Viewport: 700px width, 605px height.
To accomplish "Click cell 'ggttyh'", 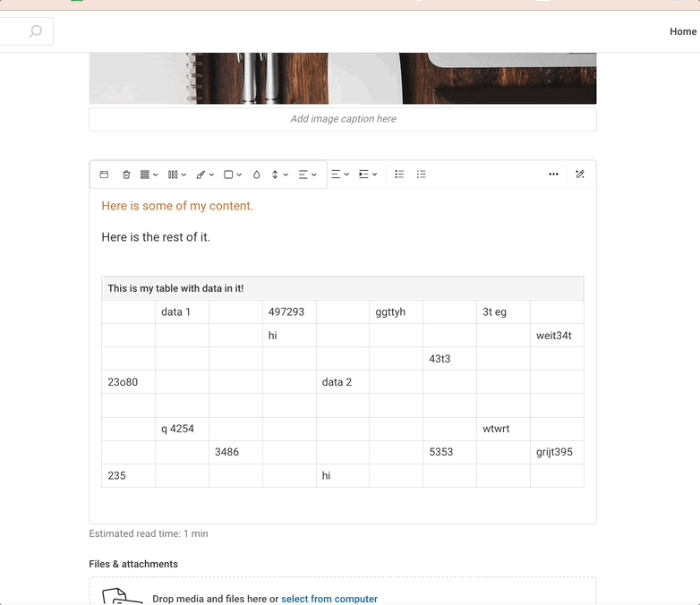I will (x=396, y=311).
